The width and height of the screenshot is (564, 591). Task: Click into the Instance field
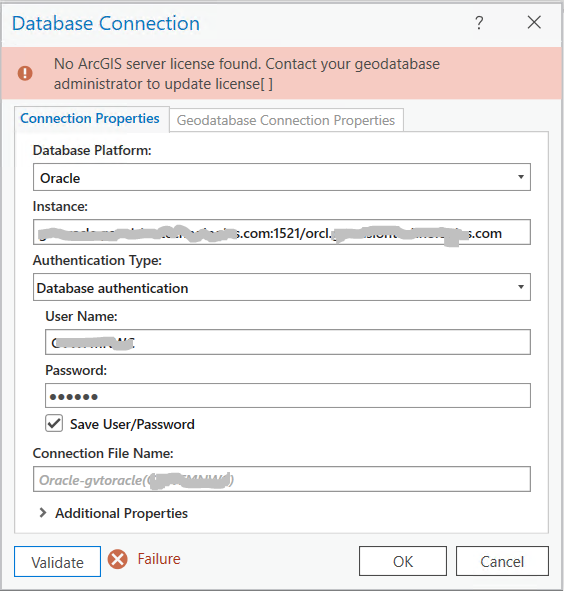click(x=282, y=232)
